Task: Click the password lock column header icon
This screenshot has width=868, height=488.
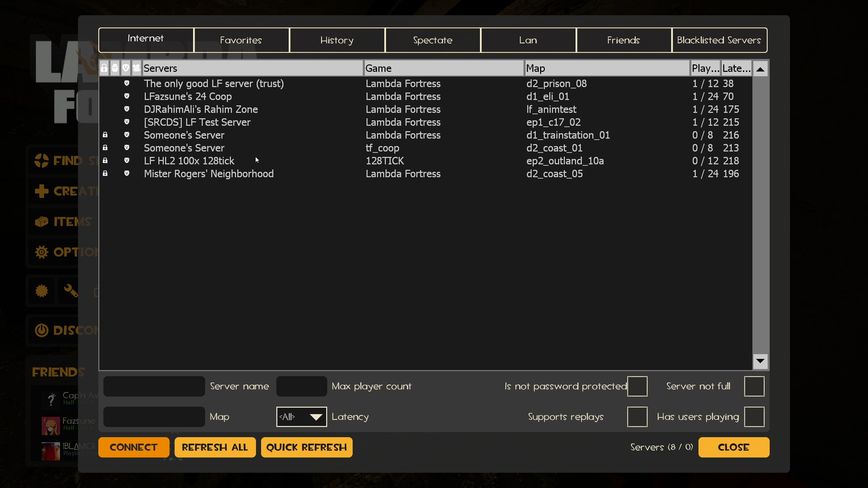Action: 104,68
